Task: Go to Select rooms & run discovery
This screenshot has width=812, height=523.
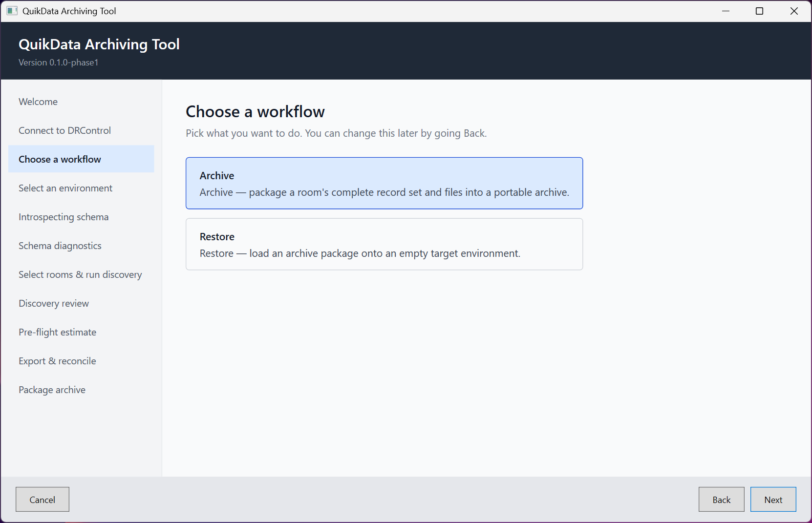Action: click(81, 274)
